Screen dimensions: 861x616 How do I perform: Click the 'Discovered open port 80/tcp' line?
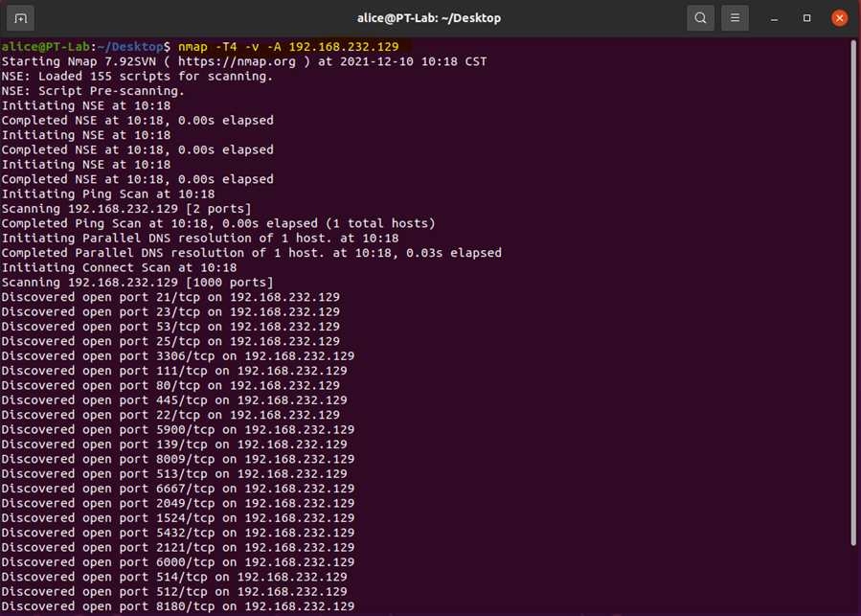click(170, 385)
